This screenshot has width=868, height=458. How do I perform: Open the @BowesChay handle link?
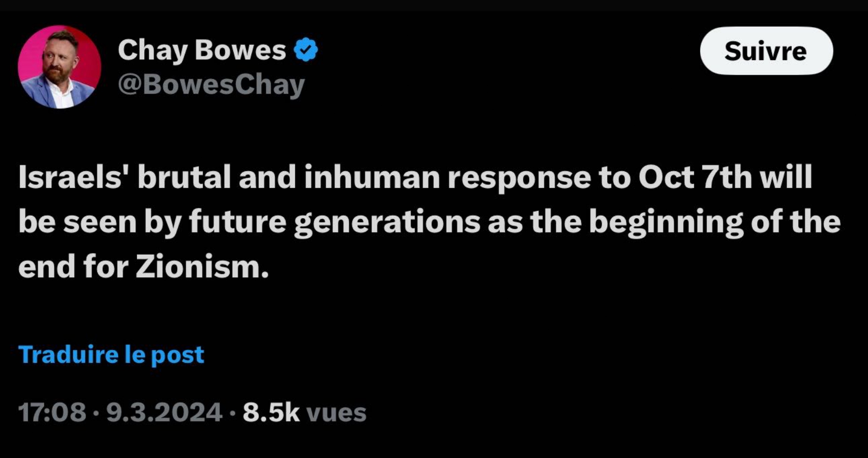211,85
